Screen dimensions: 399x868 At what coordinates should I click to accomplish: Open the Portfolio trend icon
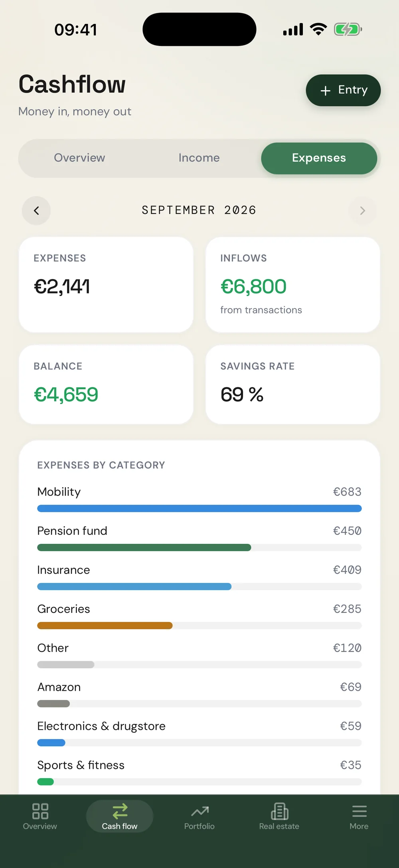200,811
